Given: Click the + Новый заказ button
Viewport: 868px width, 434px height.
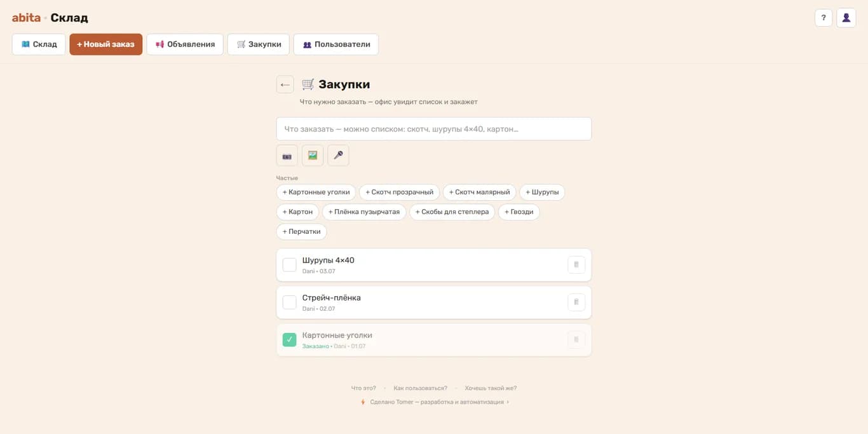Looking at the screenshot, I should [x=106, y=44].
